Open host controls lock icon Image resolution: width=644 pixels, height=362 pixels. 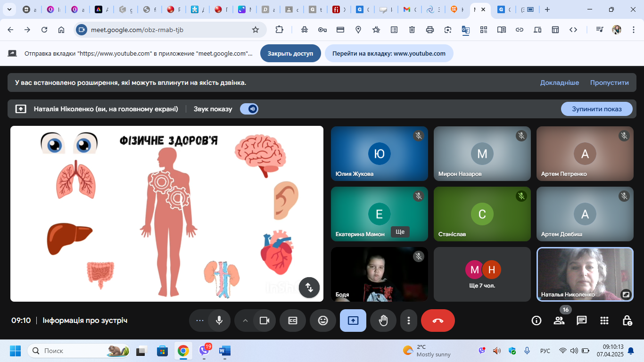coord(627,321)
